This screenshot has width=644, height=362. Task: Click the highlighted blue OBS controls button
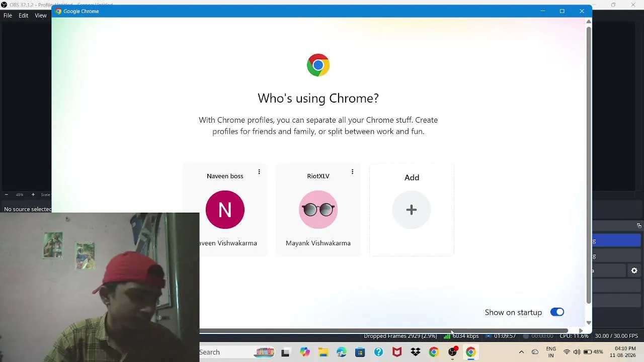617,241
